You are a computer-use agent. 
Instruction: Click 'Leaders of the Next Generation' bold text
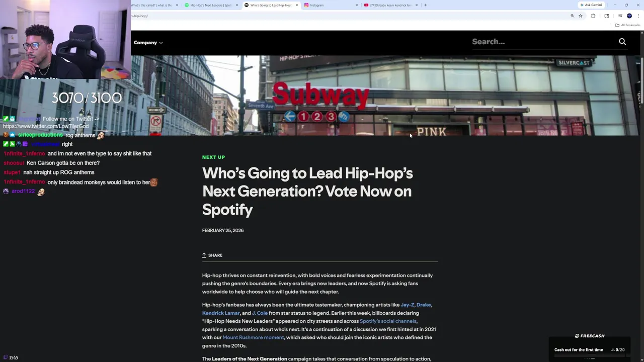point(249,359)
